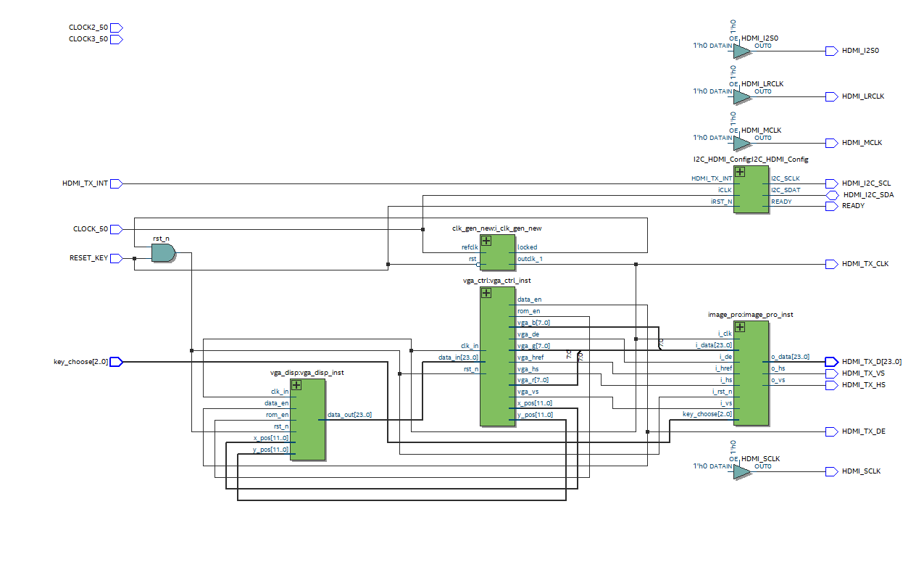The width and height of the screenshot is (924, 562).
Task: Select the HDMI_TX_CLK output pin symbol
Action: [832, 264]
